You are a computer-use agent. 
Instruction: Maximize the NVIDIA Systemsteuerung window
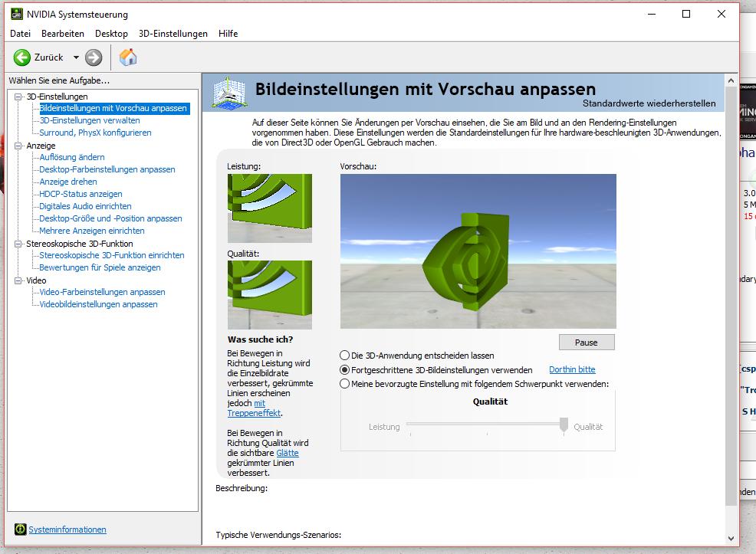point(686,14)
